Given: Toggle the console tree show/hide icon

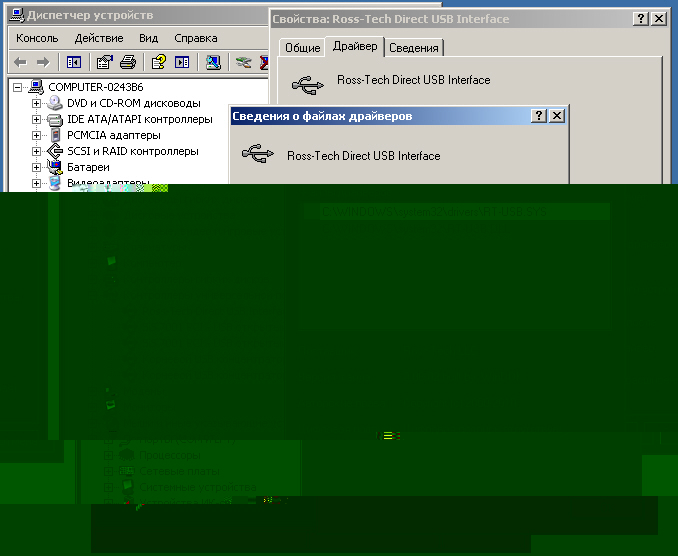Looking at the screenshot, I should pos(74,63).
